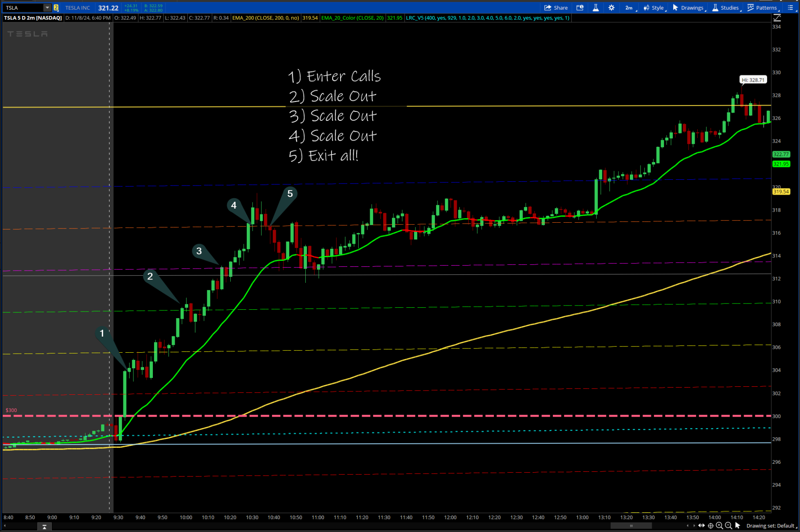The width and height of the screenshot is (800, 532).
Task: Click the zoom in magnifier icon
Action: [719, 526]
